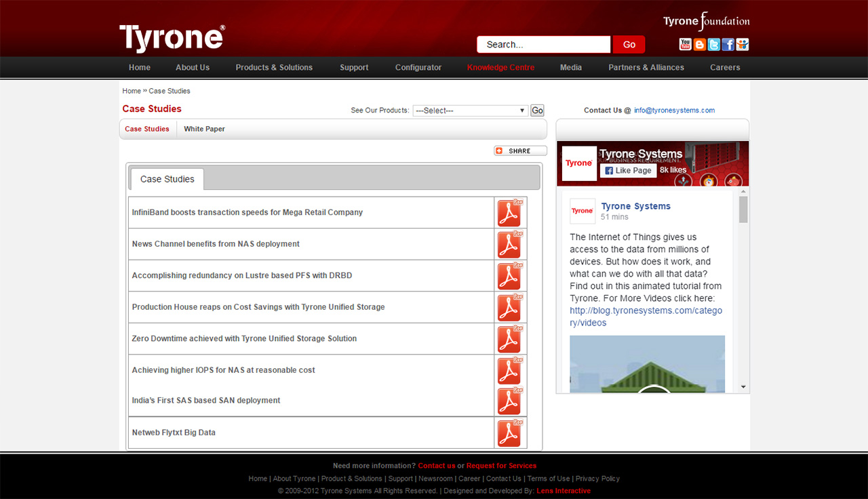Click Go button next to products dropdown

(537, 111)
